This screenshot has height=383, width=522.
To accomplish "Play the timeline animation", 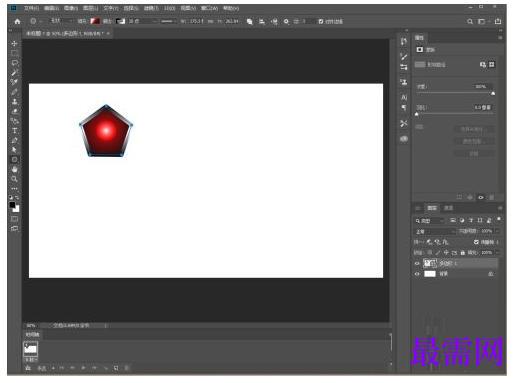I will (83, 368).
